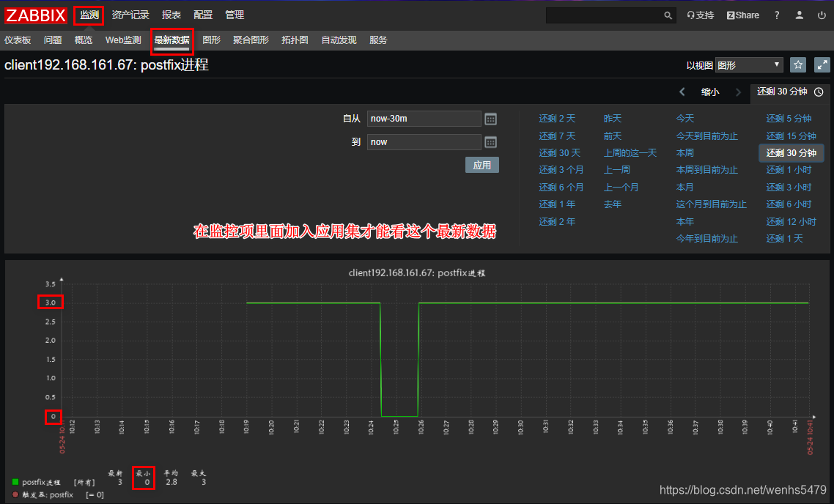This screenshot has height=504, width=834.
Task: Open 资产记录 main menu
Action: click(x=130, y=15)
